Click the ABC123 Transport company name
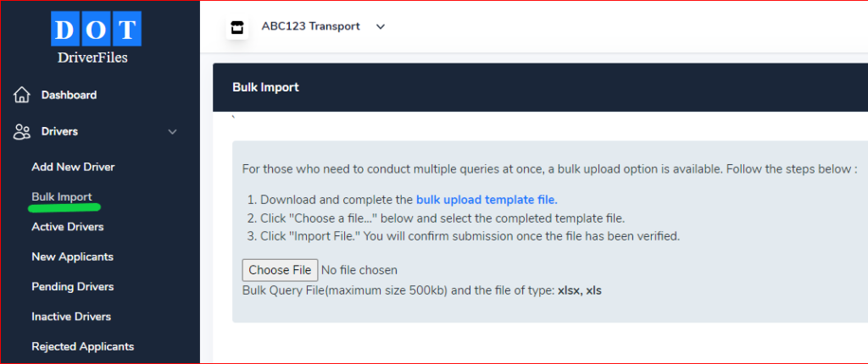Viewport: 868px width, 364px height. pos(310,26)
